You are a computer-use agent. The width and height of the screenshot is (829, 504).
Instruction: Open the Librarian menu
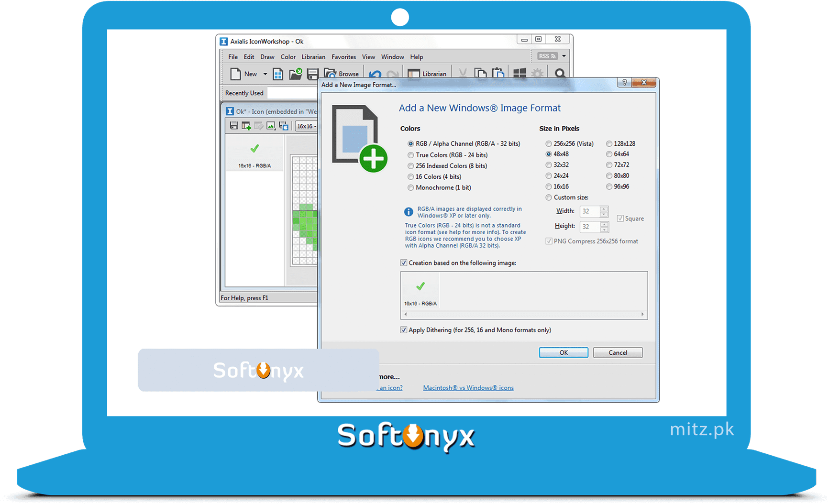pyautogui.click(x=313, y=57)
